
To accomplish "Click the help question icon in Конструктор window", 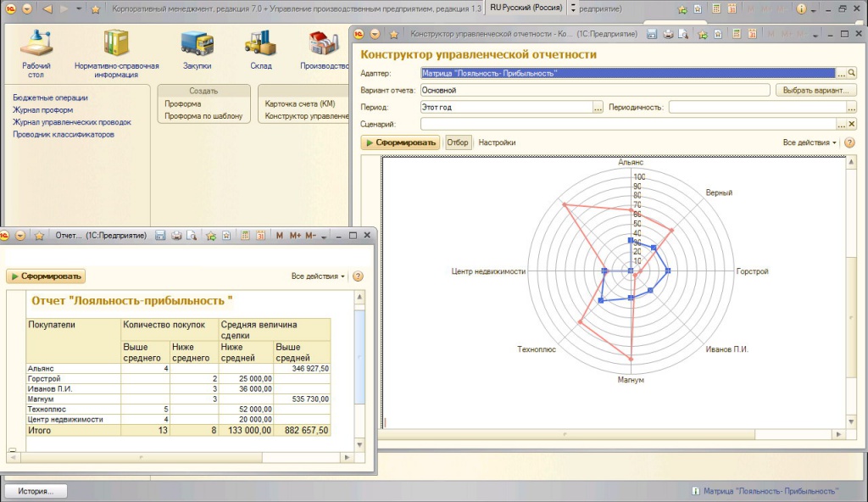I will [849, 142].
